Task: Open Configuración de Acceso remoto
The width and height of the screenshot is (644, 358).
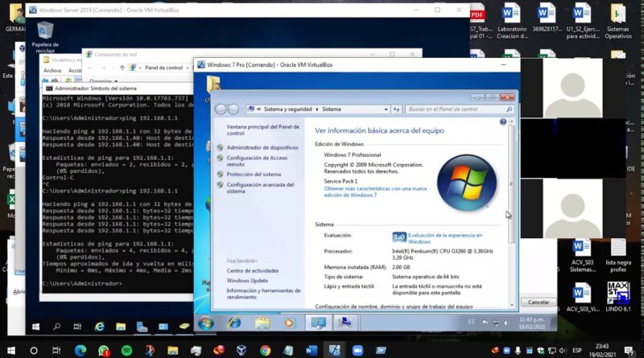Action: (257, 161)
